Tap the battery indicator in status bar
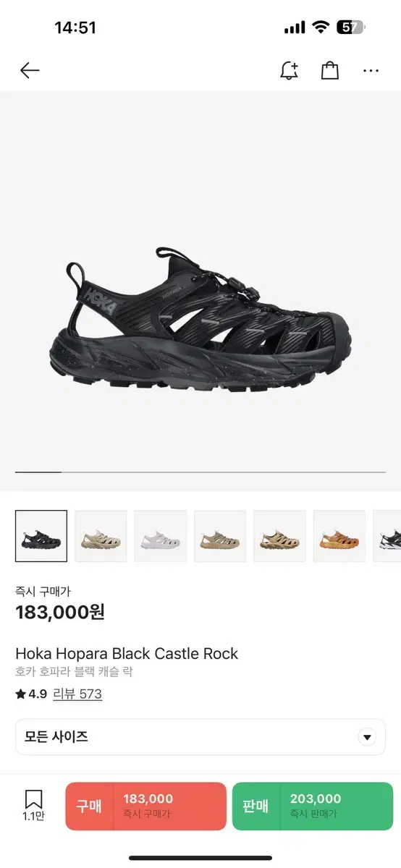The height and width of the screenshot is (868, 401). coord(352,27)
